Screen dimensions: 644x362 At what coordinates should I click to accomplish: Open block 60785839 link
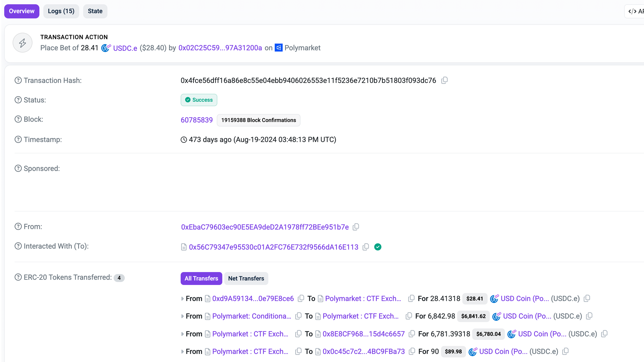[x=197, y=120]
